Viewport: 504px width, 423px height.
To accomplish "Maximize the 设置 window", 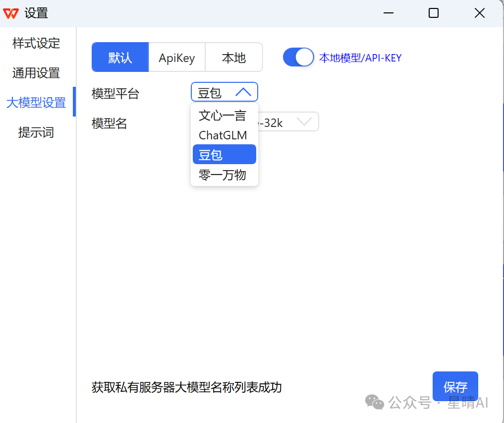I will pos(433,13).
